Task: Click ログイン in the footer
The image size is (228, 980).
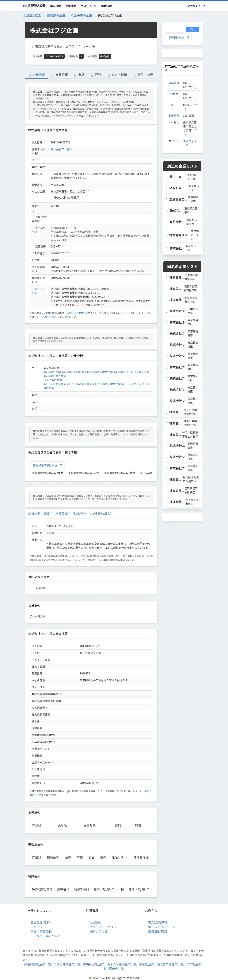Action: [x=36, y=927]
